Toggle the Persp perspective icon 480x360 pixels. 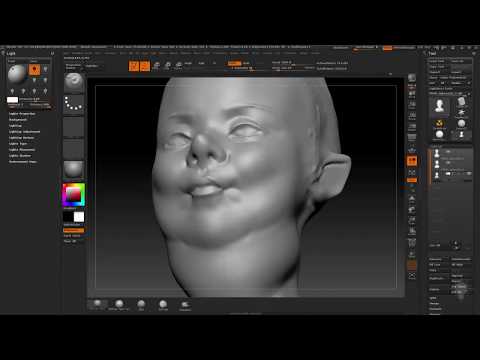pyautogui.click(x=412, y=138)
